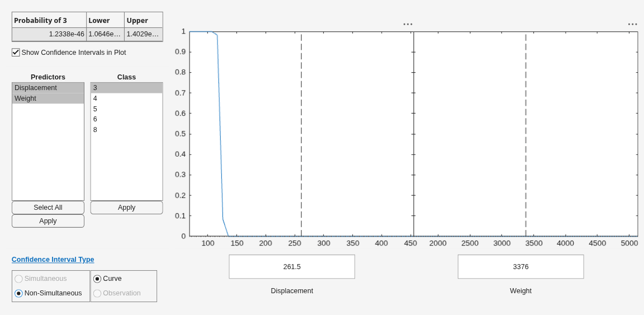Uncheck Show Confidence Intervals in Plot
Image resolution: width=644 pixels, height=315 pixels.
(x=16, y=52)
